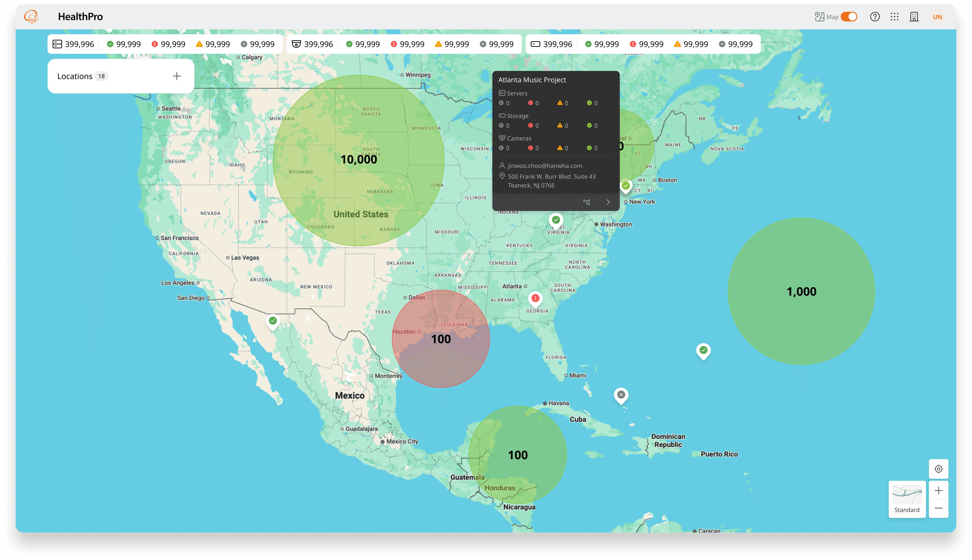The image size is (972, 560).
Task: Open Atlanta Music Project details chevron
Action: 608,202
